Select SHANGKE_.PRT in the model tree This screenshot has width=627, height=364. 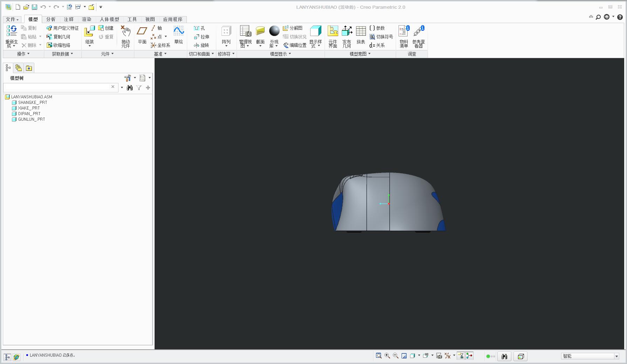click(29, 103)
